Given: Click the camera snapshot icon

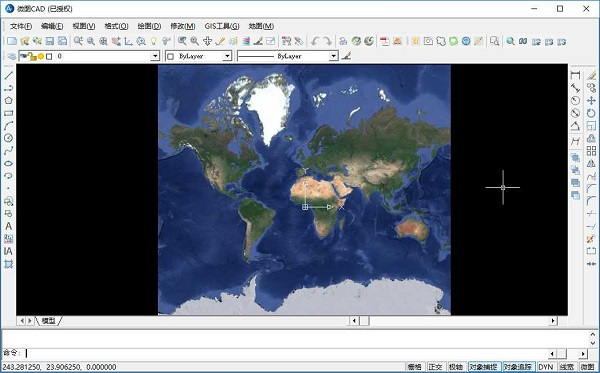Looking at the screenshot, I should (428, 41).
